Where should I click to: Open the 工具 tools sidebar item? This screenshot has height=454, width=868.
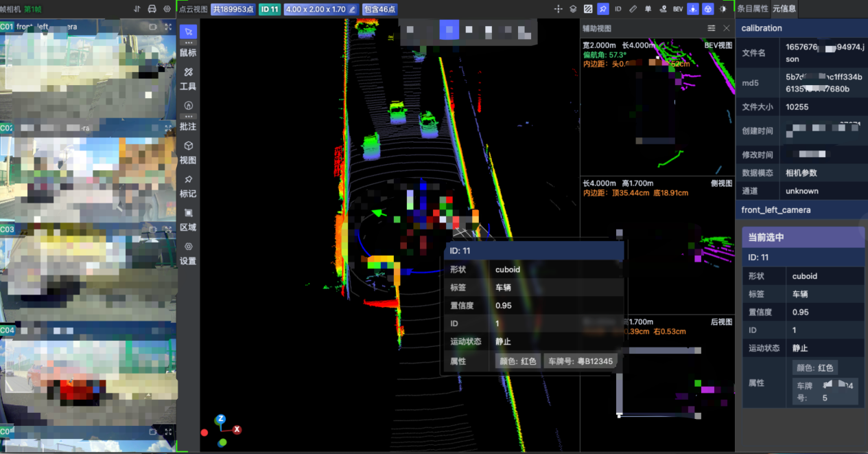pos(188,78)
